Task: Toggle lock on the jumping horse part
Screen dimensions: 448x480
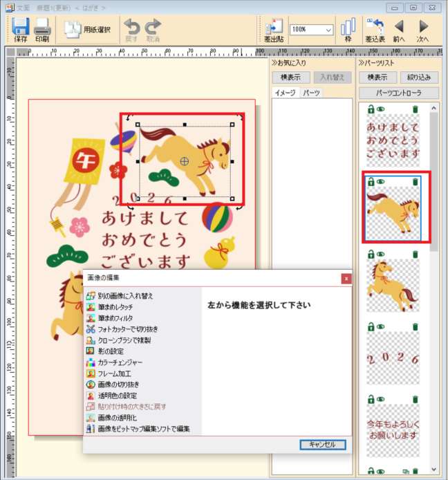Action: 371,181
